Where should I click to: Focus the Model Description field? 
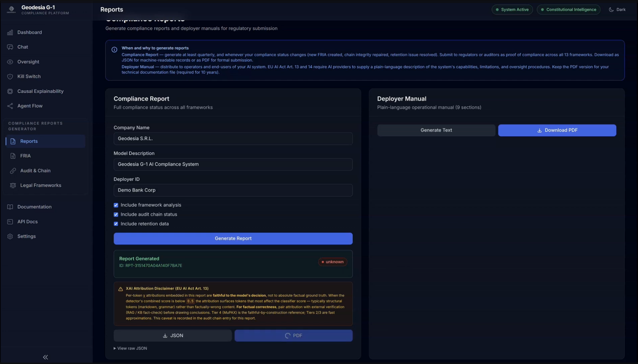tap(233, 164)
